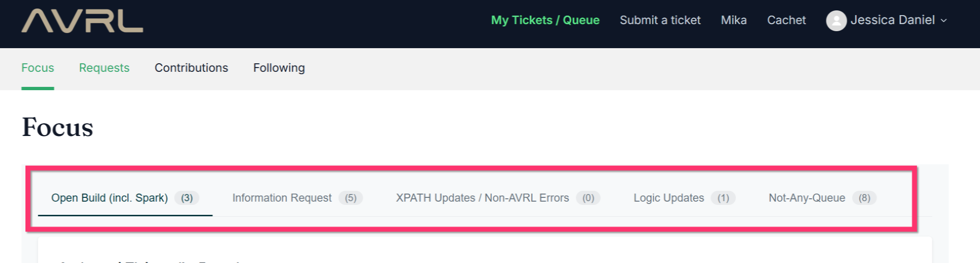This screenshot has width=980, height=263.
Task: Switch to the Information Request tab
Action: [x=297, y=198]
